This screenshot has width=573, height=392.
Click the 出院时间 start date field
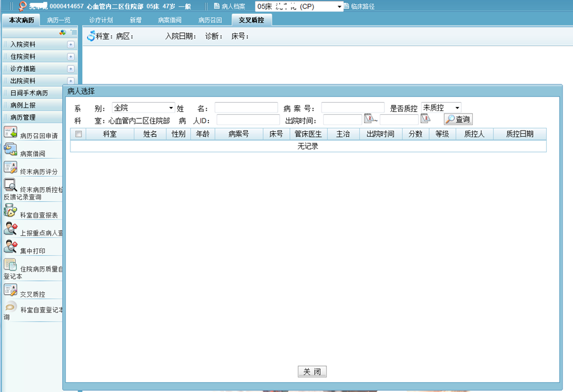click(x=343, y=120)
